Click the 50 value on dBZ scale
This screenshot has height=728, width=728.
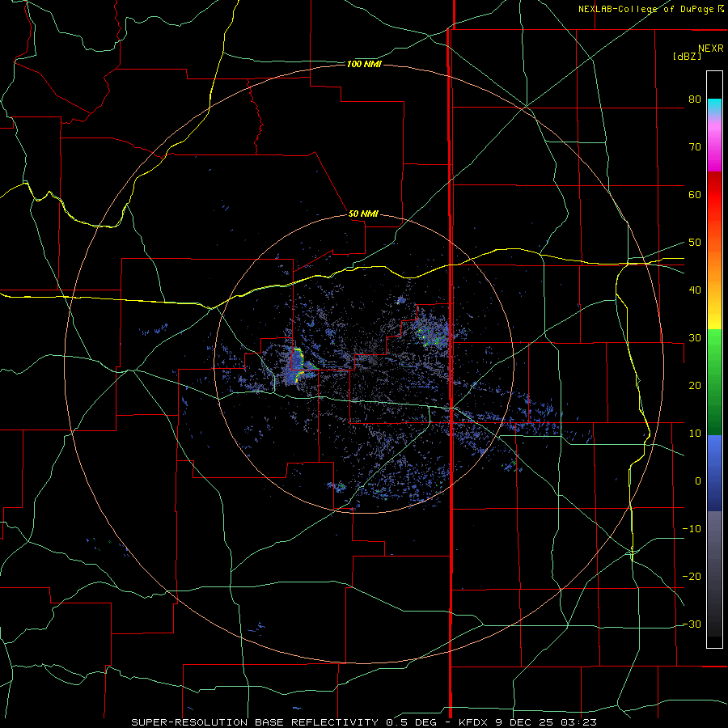click(695, 243)
